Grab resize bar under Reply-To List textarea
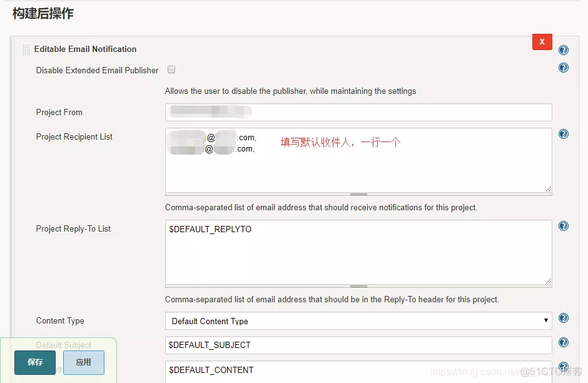 point(358,286)
